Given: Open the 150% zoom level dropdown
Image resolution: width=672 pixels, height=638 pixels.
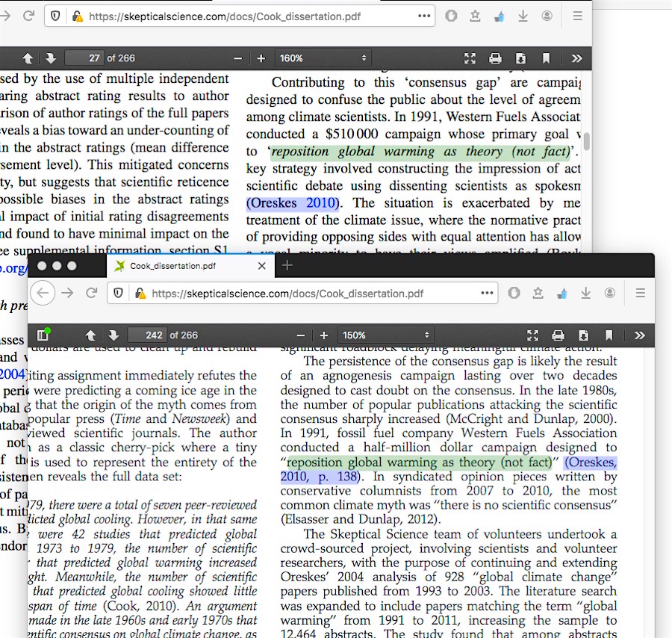Looking at the screenshot, I should pyautogui.click(x=385, y=335).
